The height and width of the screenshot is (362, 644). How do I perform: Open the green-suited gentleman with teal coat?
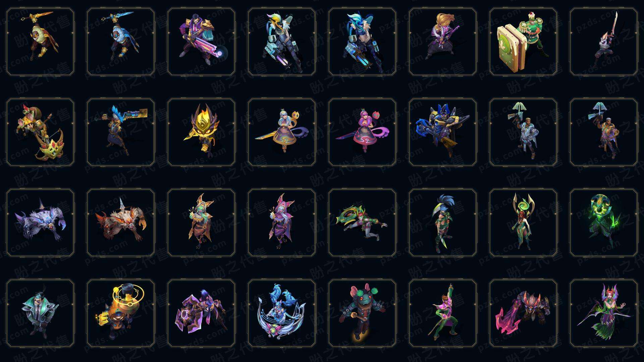point(40,313)
